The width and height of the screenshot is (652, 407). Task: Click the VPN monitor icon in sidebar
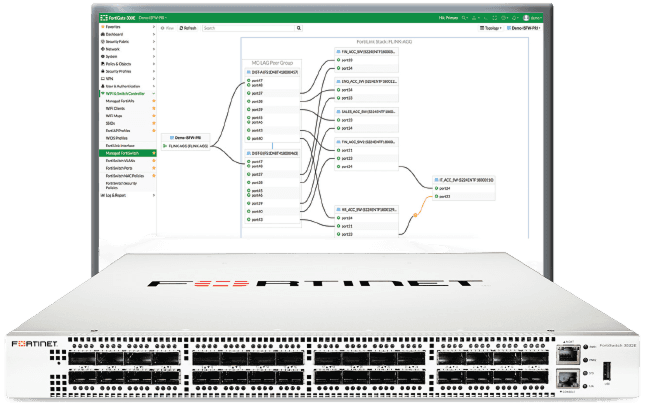pos(103,79)
